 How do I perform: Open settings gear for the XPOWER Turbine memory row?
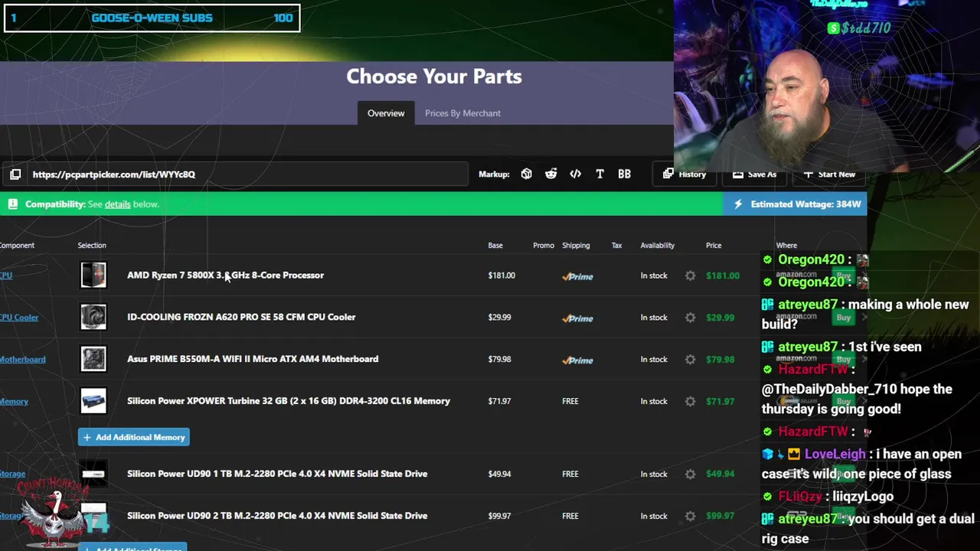pos(691,401)
